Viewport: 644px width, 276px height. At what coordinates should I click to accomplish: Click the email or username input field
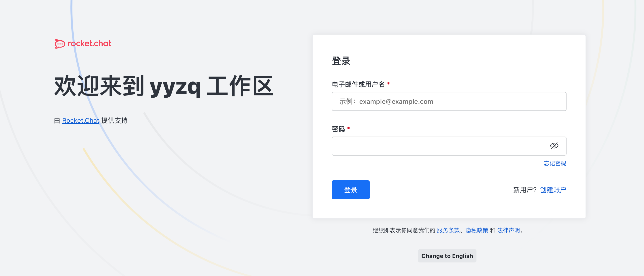(x=449, y=101)
